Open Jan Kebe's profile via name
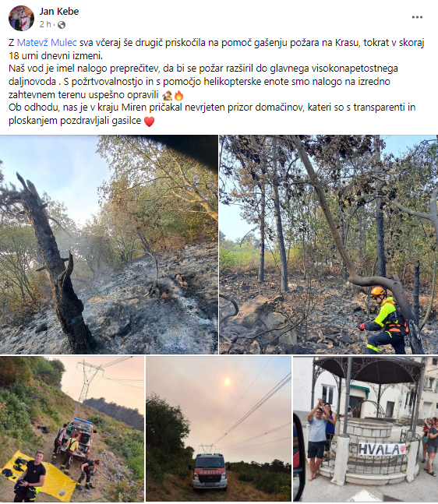438x504 pixels. (59, 12)
